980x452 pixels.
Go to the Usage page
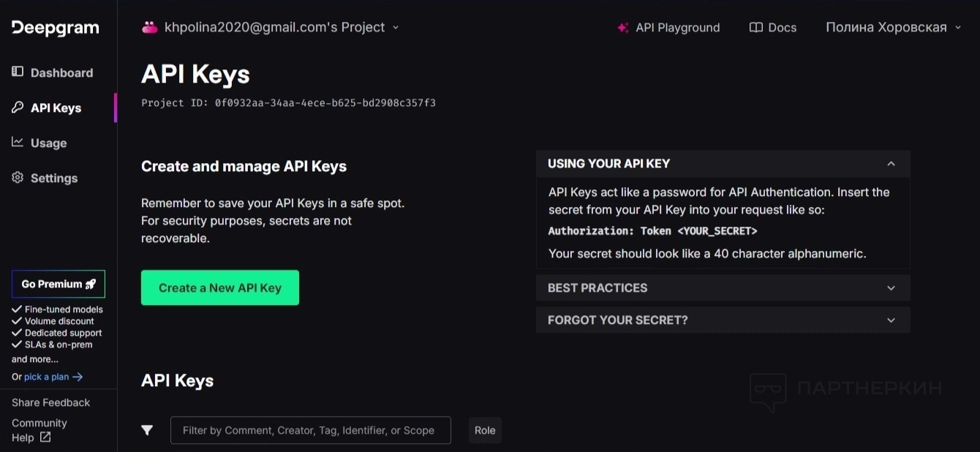(x=48, y=143)
